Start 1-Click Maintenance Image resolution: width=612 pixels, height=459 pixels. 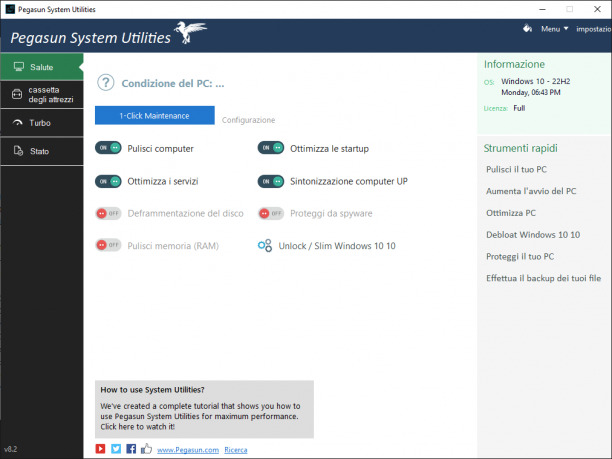pos(155,116)
